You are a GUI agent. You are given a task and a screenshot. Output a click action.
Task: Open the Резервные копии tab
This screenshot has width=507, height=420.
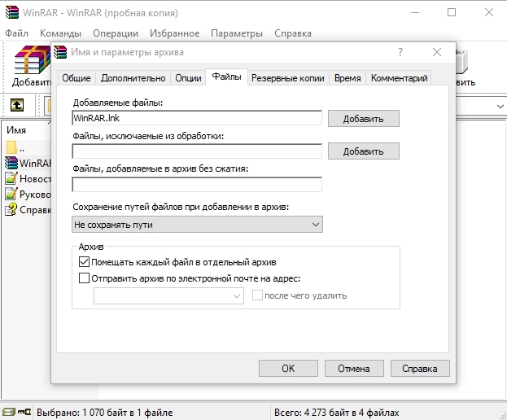tap(288, 78)
